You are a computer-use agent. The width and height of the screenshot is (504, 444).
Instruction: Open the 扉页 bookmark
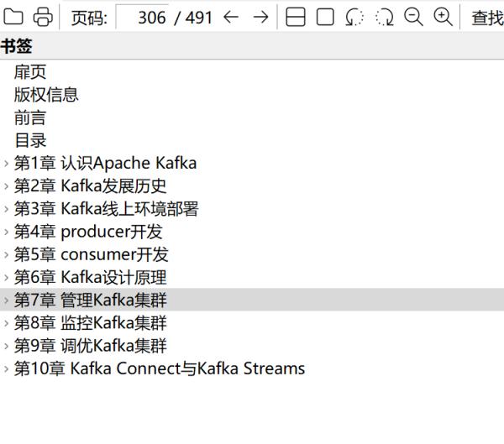pos(30,72)
